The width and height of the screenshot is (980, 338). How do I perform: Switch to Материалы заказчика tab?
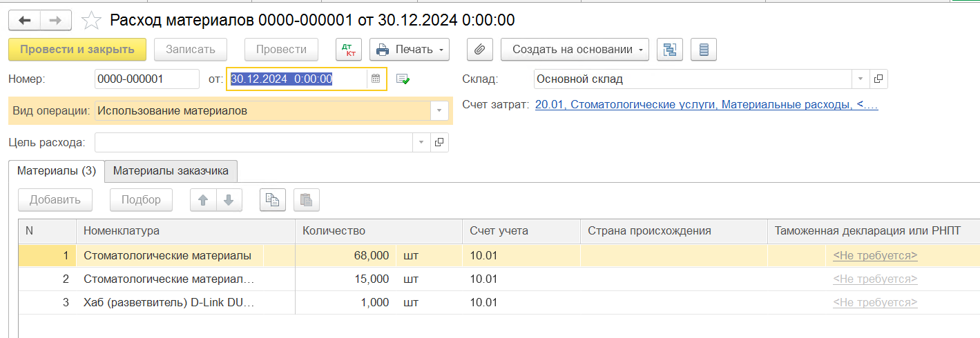[171, 171]
